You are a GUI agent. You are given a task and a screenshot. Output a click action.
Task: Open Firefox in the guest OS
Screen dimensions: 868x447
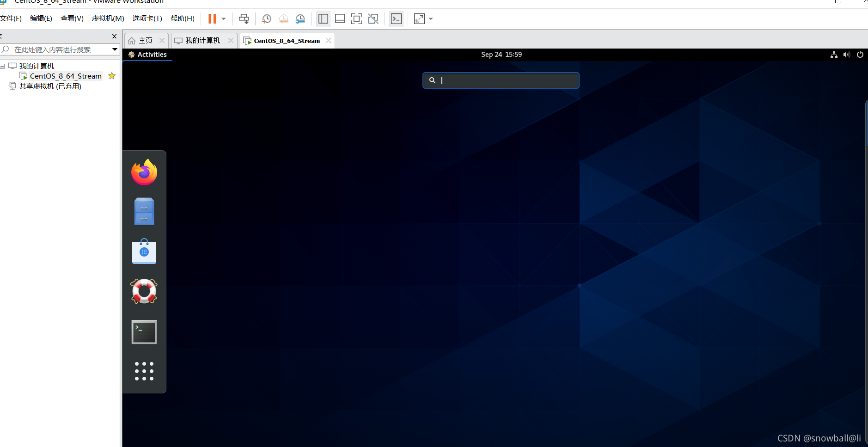click(144, 172)
